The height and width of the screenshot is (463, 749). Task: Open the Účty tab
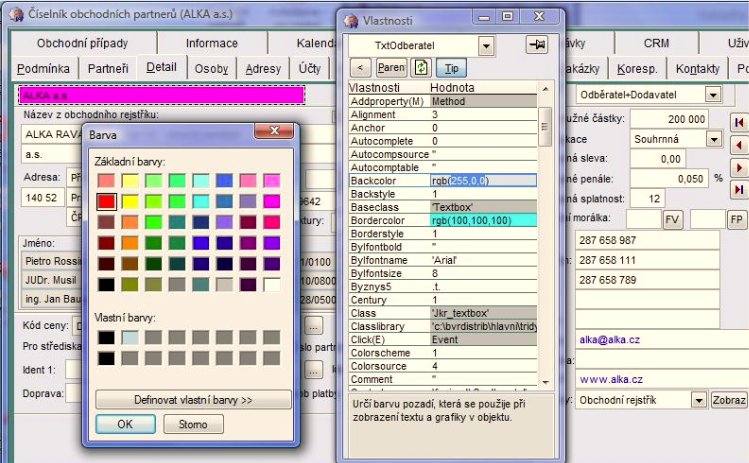pyautogui.click(x=310, y=69)
